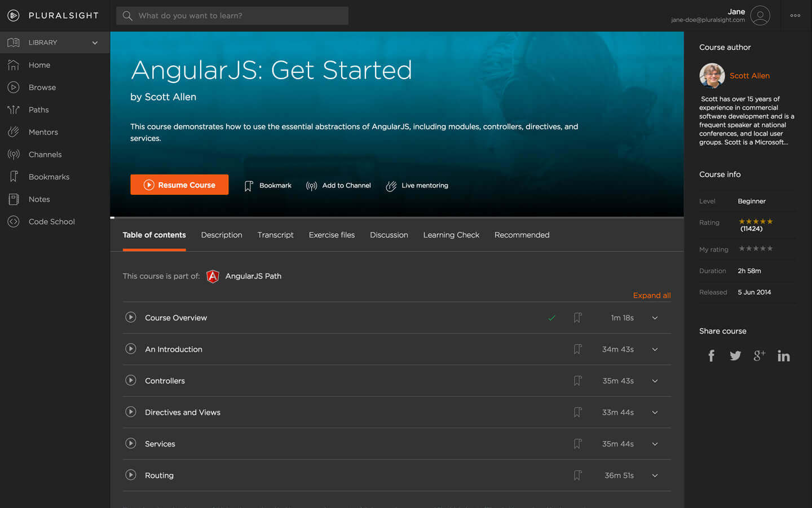The height and width of the screenshot is (508, 812).
Task: Click the Jane user avatar icon
Action: coord(760,15)
